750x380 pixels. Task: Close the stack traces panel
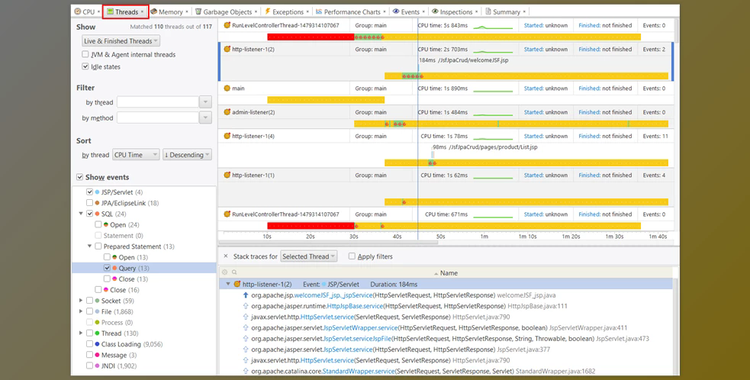[x=226, y=257]
